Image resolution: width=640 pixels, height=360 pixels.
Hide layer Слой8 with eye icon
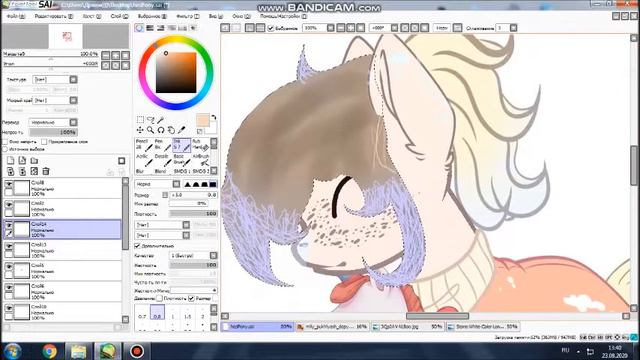9,184
